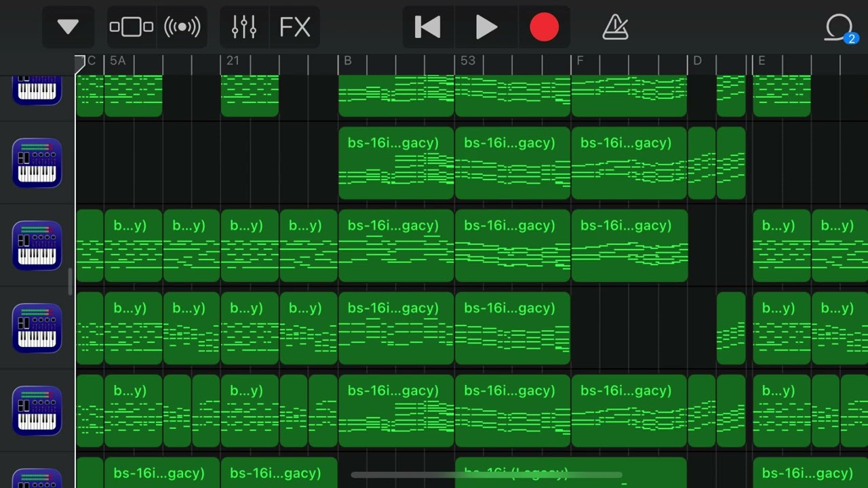Select the topmost partially visible keyboard track icon
The height and width of the screenshot is (488, 868).
pos(37,90)
